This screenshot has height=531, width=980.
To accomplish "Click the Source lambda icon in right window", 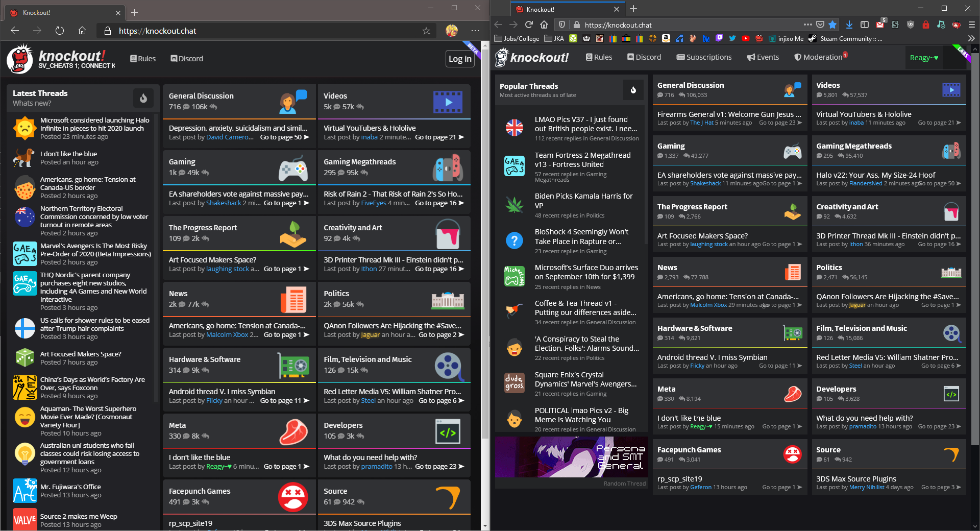I will point(951,453).
